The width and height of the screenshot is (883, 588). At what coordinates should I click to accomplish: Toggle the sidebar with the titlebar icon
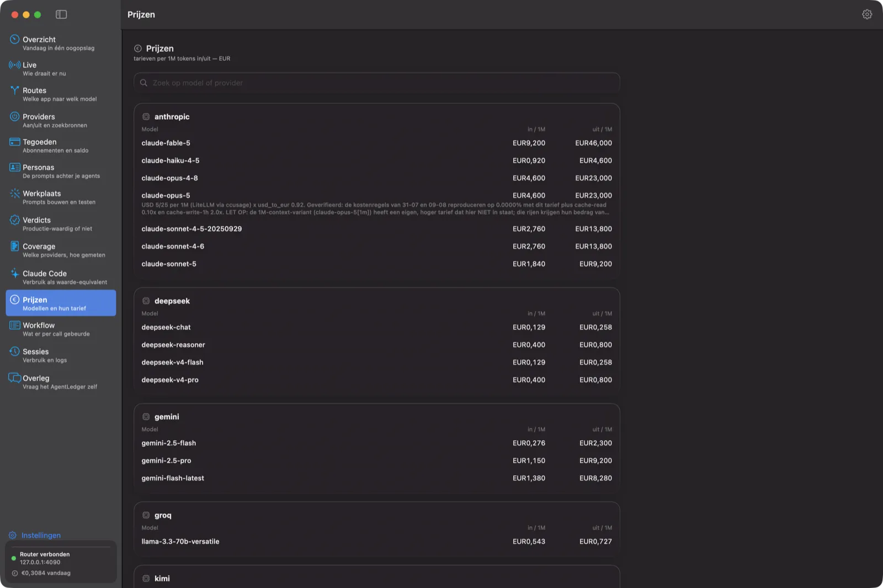(61, 14)
